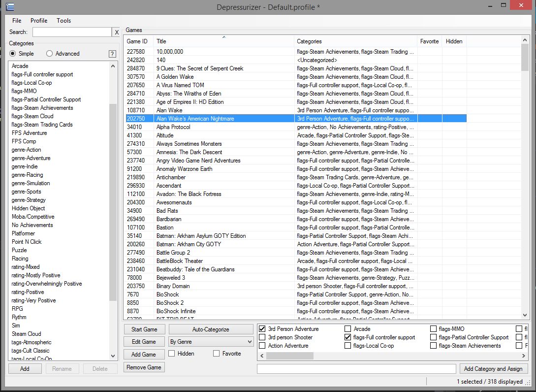Open the Profile menu
This screenshot has height=392, width=536.
(38, 20)
